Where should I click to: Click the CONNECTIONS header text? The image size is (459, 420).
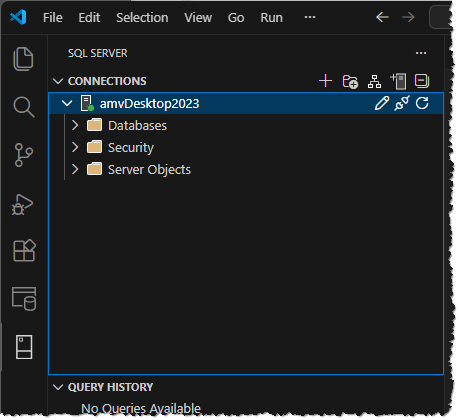(x=107, y=81)
